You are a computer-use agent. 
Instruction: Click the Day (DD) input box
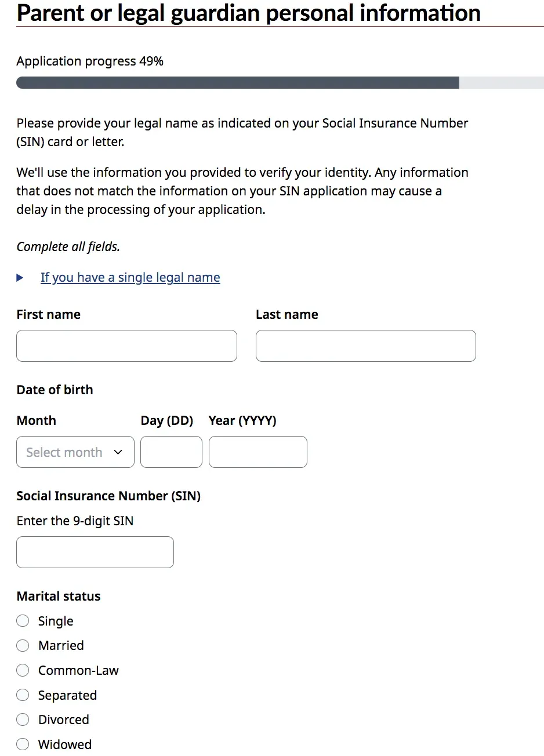(x=171, y=452)
